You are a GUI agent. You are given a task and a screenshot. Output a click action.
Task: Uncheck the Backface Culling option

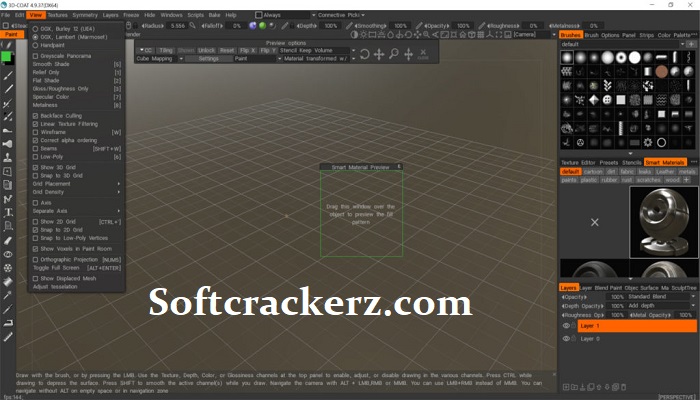point(35,116)
